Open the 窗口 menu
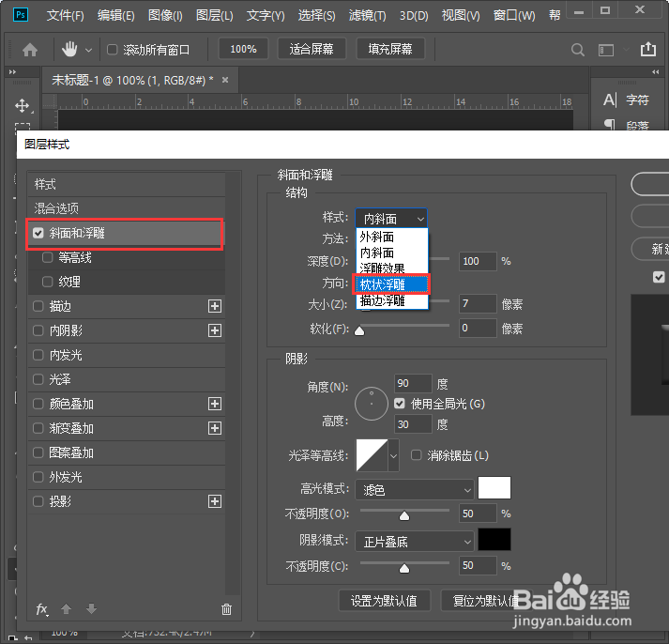669x644 pixels. pyautogui.click(x=513, y=16)
